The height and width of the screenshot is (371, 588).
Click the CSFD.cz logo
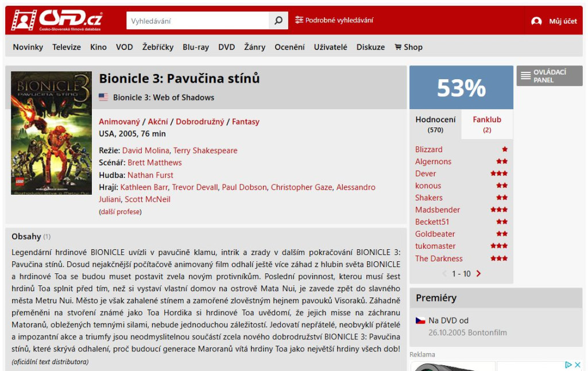[x=57, y=20]
